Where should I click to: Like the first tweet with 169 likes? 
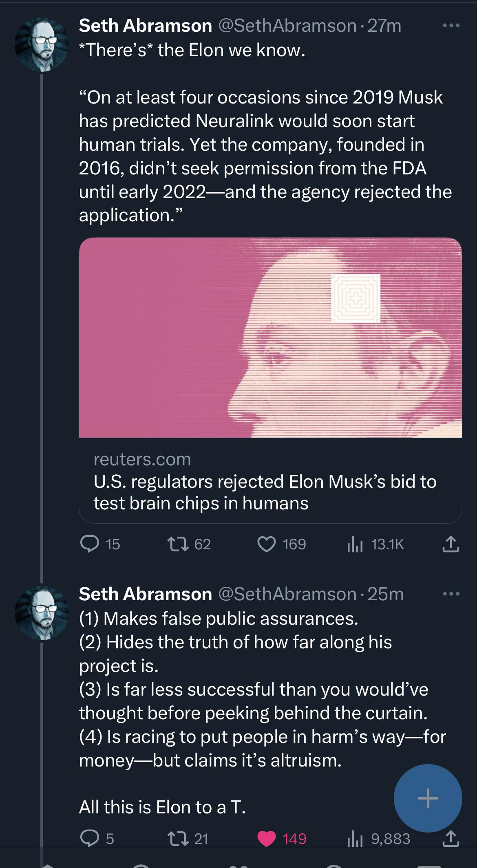pyautogui.click(x=267, y=544)
